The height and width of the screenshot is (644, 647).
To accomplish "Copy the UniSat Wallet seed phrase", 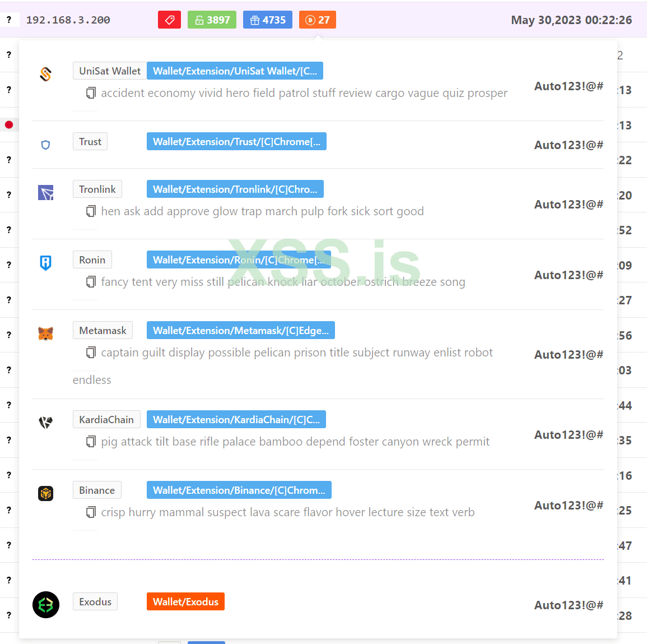I will click(91, 93).
